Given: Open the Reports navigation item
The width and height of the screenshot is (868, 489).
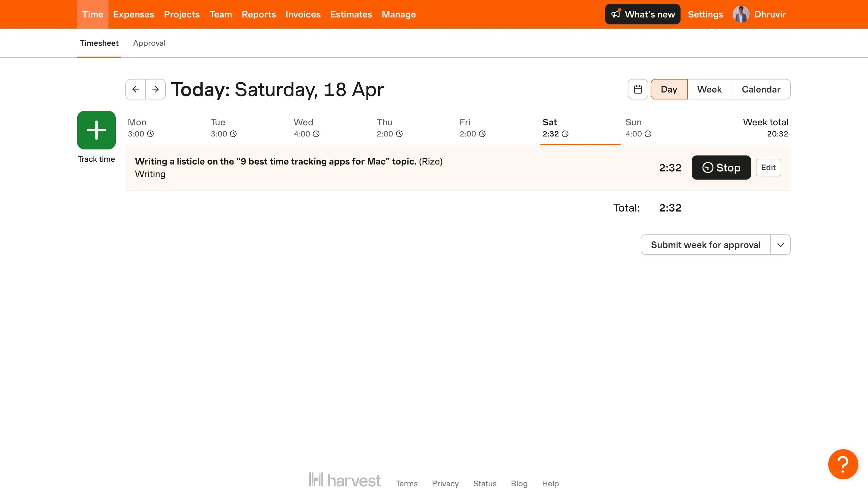Looking at the screenshot, I should pos(259,14).
